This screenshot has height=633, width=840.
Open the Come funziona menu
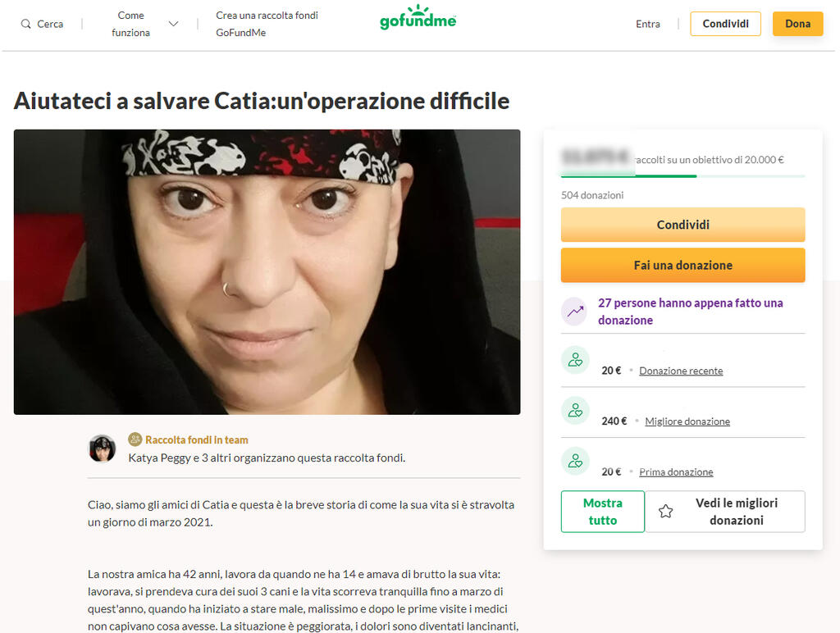130,24
